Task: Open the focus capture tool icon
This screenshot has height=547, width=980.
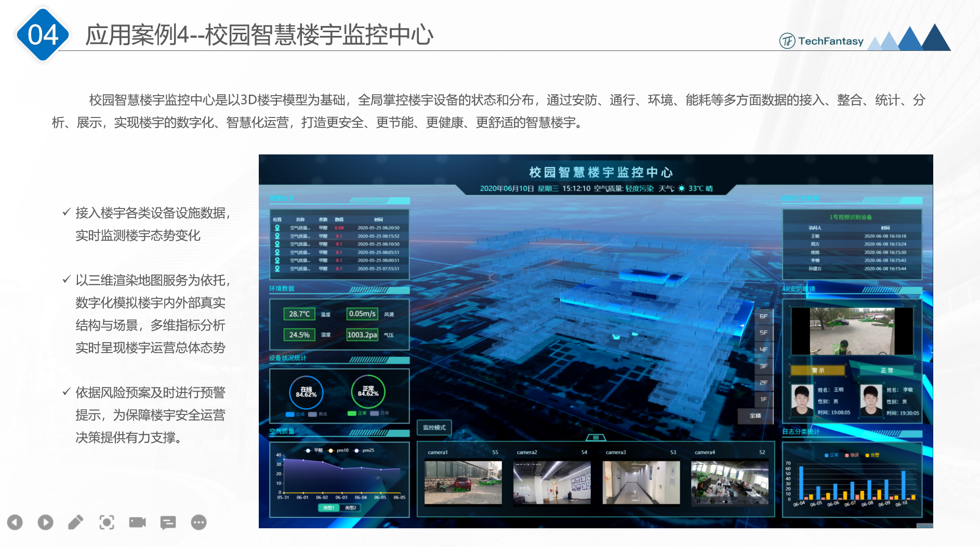Action: [x=107, y=522]
